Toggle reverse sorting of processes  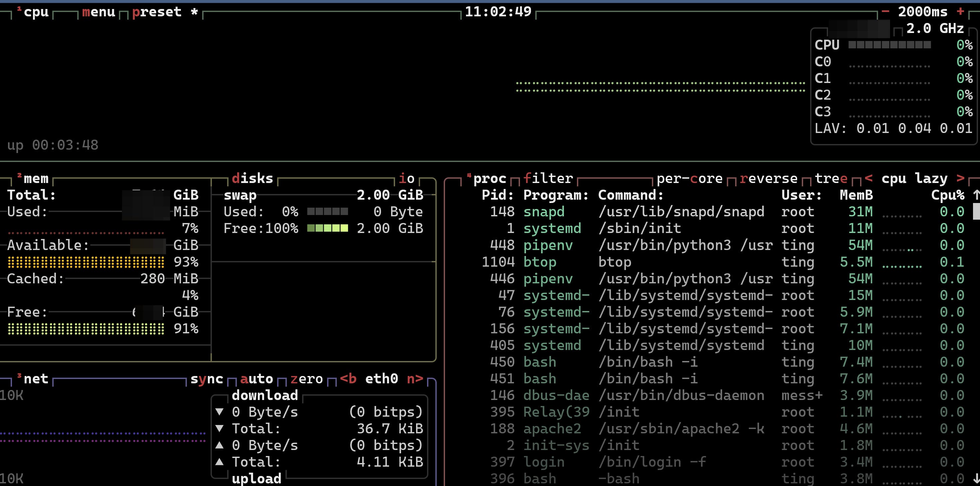tap(768, 178)
